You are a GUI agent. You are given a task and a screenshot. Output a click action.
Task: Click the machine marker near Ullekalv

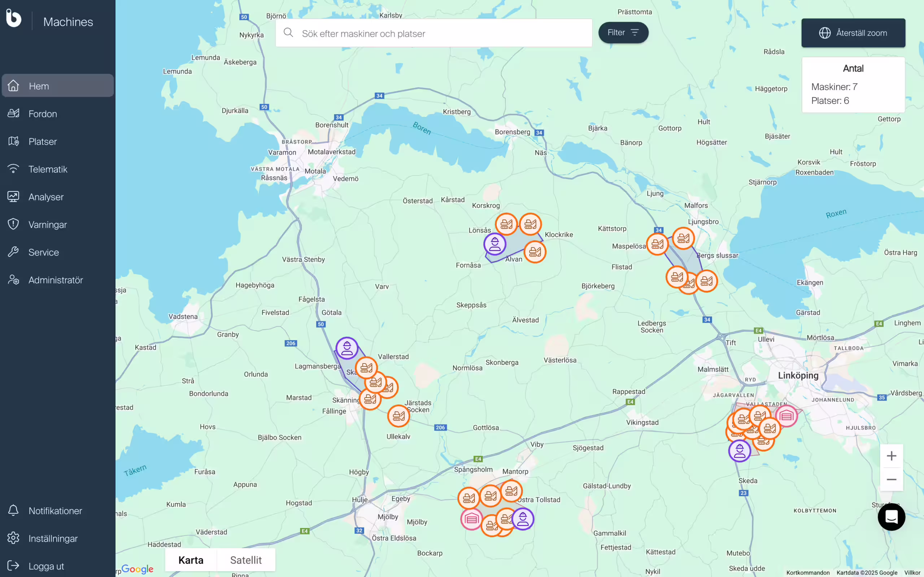tap(398, 415)
